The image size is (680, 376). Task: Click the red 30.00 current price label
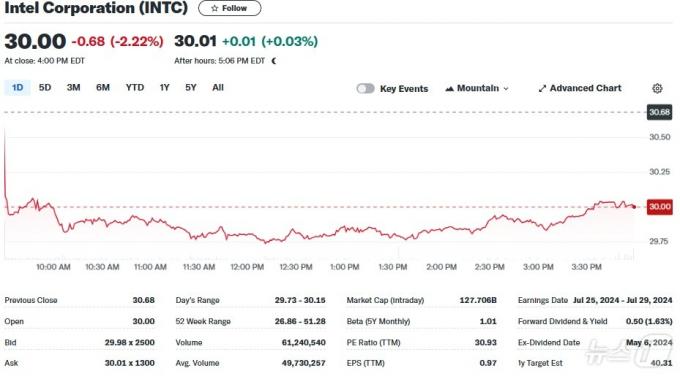click(x=659, y=206)
